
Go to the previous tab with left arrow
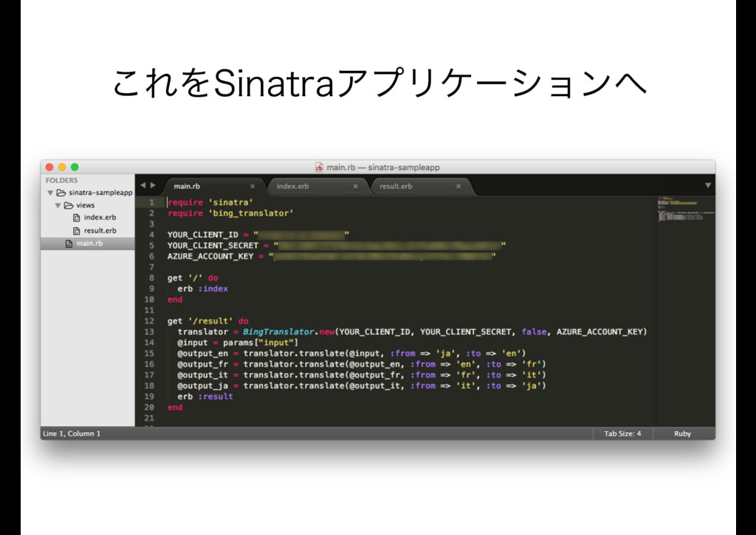[x=142, y=185]
